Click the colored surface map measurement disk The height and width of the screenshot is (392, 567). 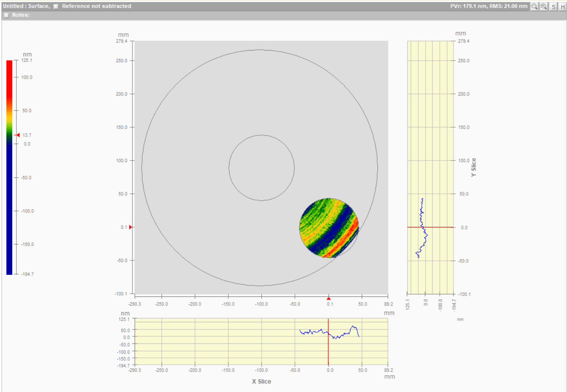click(328, 228)
